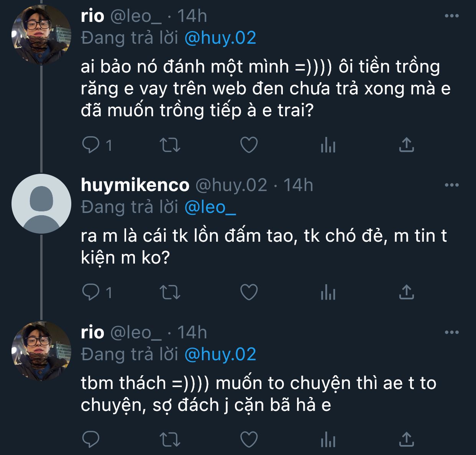Reply to huymikenco's tweet
The image size is (476, 455).
[91, 292]
